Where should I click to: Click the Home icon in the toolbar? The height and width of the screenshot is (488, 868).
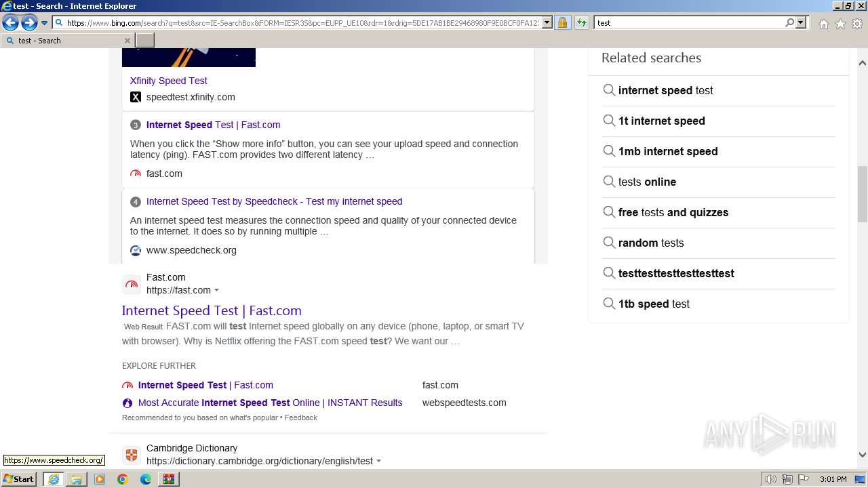tap(823, 24)
